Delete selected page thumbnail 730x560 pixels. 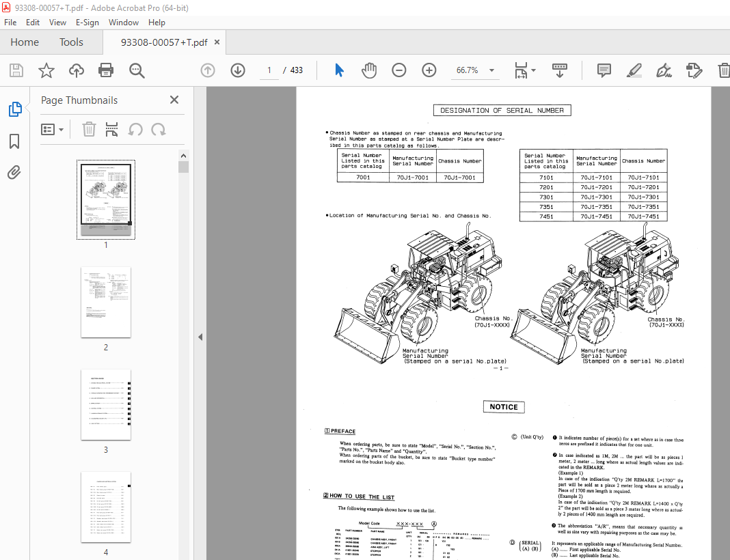click(89, 129)
